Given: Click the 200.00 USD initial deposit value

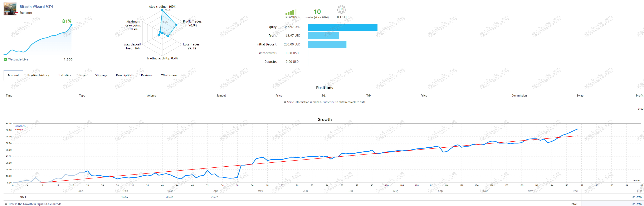Looking at the screenshot, I should [292, 44].
